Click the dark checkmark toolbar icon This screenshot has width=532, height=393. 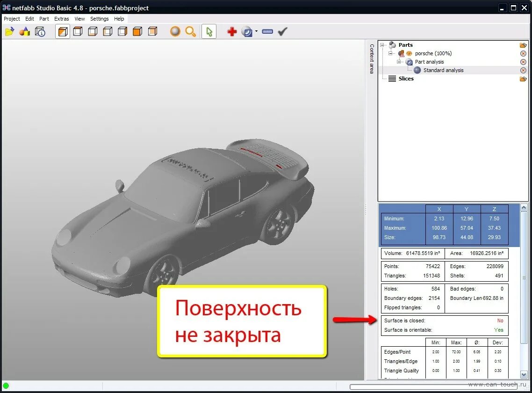[x=282, y=32]
